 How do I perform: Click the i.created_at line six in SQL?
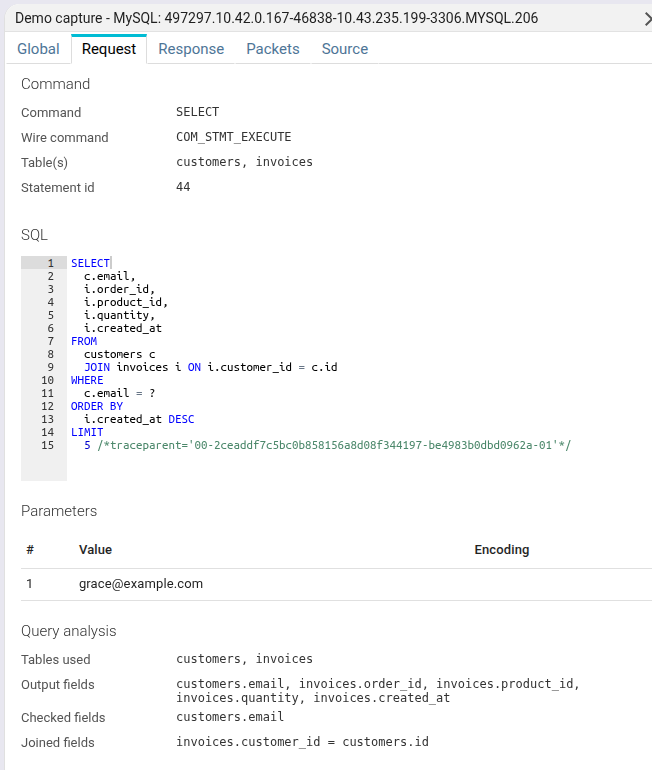(x=123, y=328)
